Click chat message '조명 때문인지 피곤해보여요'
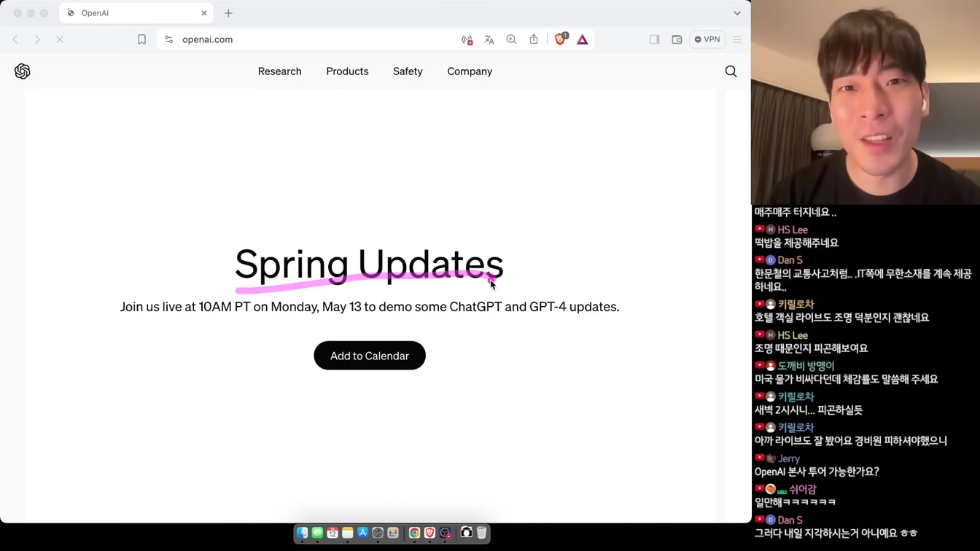This screenshot has width=980, height=551. [811, 348]
